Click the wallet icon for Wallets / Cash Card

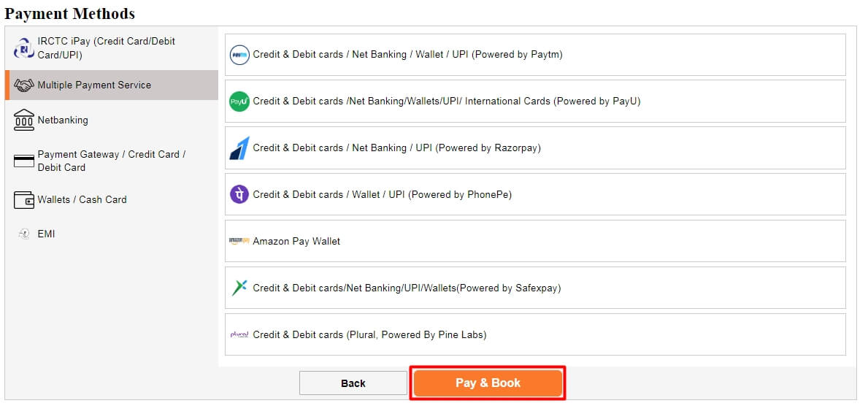pos(24,200)
